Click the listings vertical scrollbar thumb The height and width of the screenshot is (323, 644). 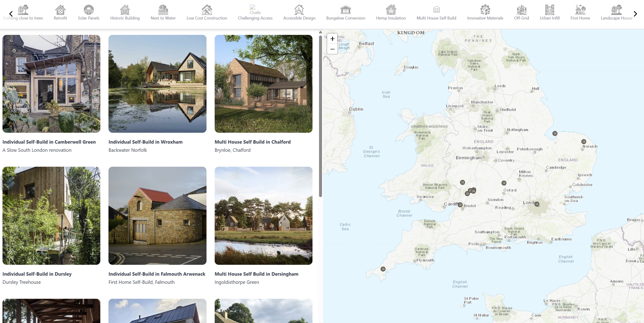point(320,116)
